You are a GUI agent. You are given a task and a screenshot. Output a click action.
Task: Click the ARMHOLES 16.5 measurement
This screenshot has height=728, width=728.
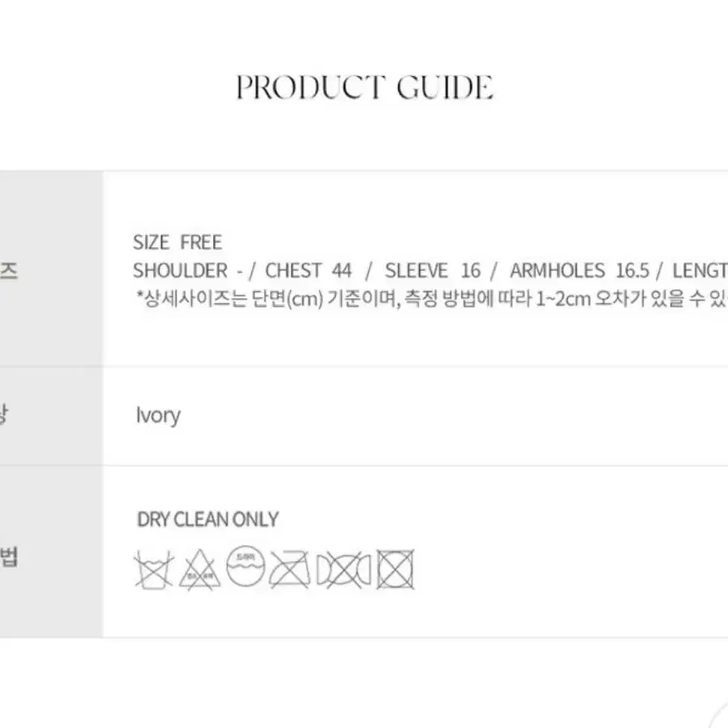[580, 271]
